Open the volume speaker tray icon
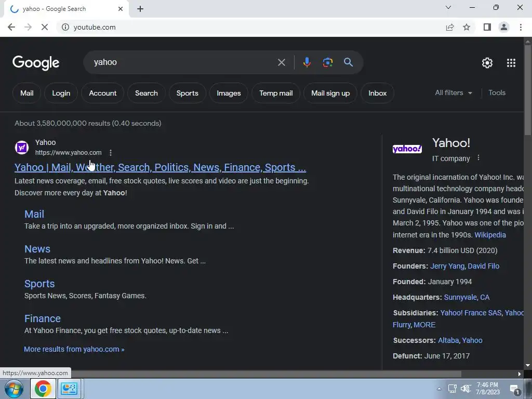 (x=466, y=389)
